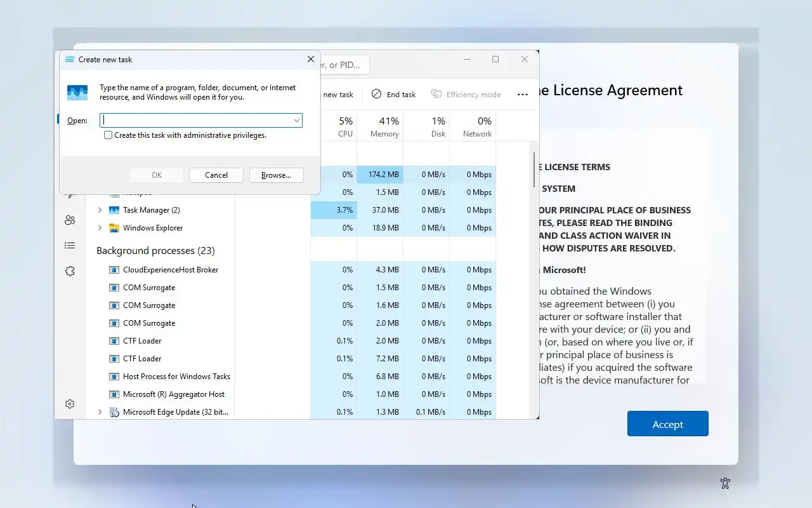Click Accept on the License Agreement
The image size is (812, 508).
[x=668, y=424]
